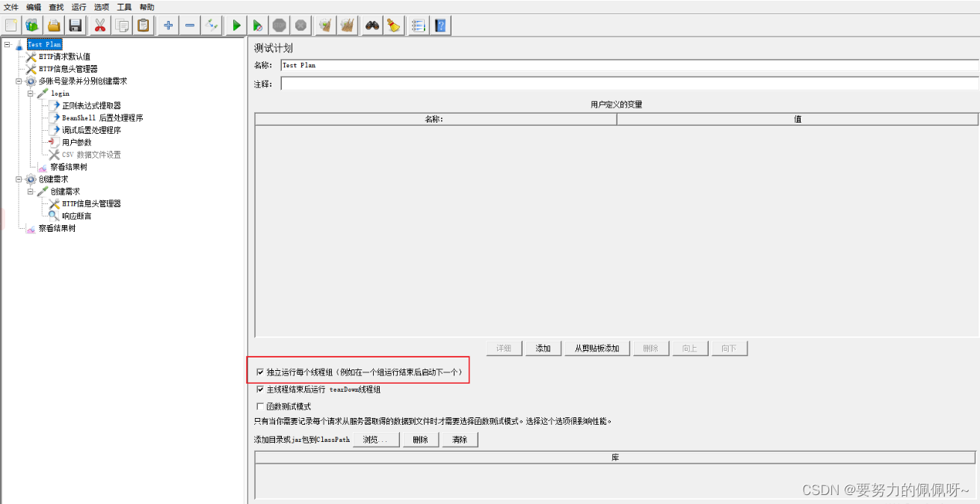Open the 文件 menu
The width and height of the screenshot is (980, 504).
[x=11, y=7]
